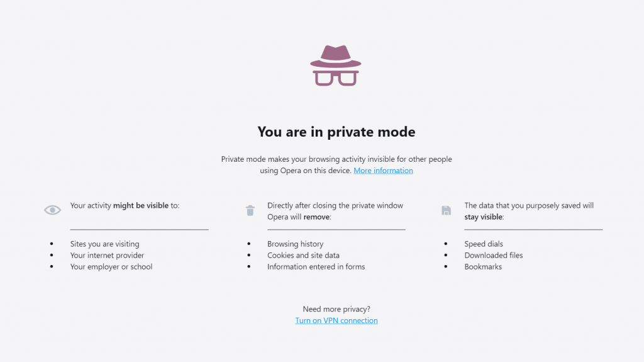This screenshot has height=362, width=644.
Task: Click 'Opera will remove' column heading
Action: [x=335, y=211]
